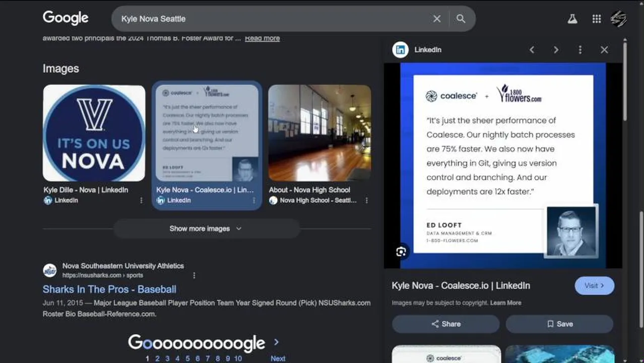Image resolution: width=644 pixels, height=363 pixels.
Task: Open Read more link
Action: [262, 38]
